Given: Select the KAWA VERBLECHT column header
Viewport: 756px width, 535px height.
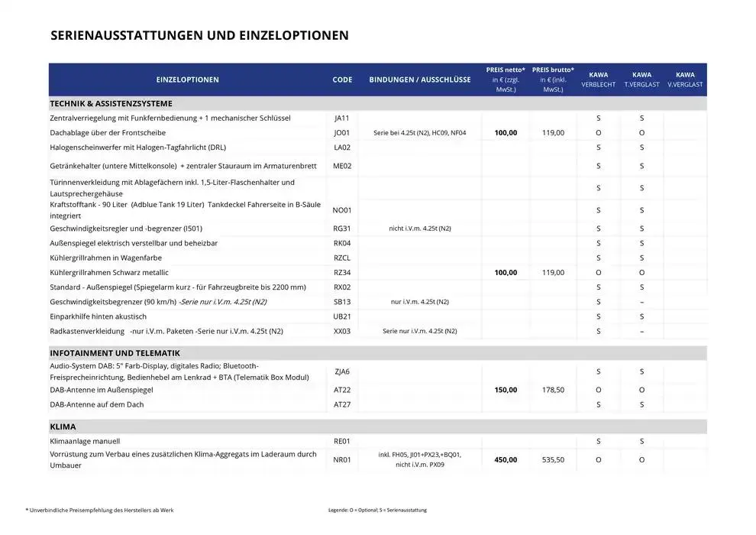Looking at the screenshot, I should (x=598, y=79).
